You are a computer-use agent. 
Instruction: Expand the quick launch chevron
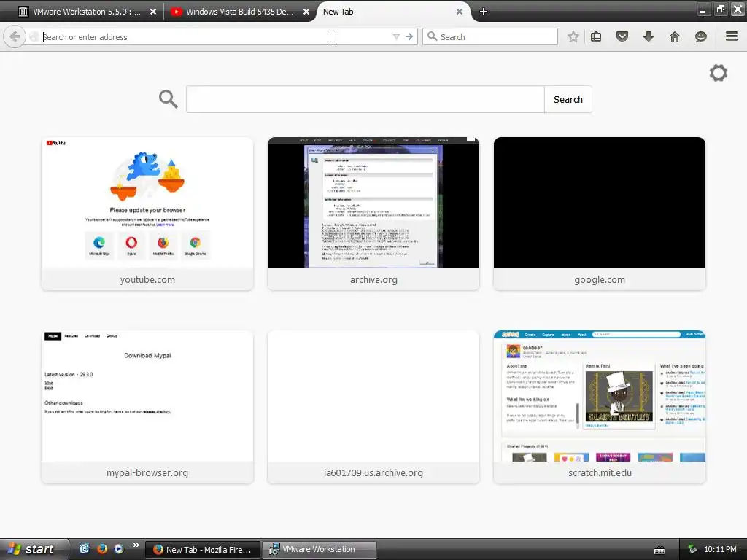[x=136, y=545]
